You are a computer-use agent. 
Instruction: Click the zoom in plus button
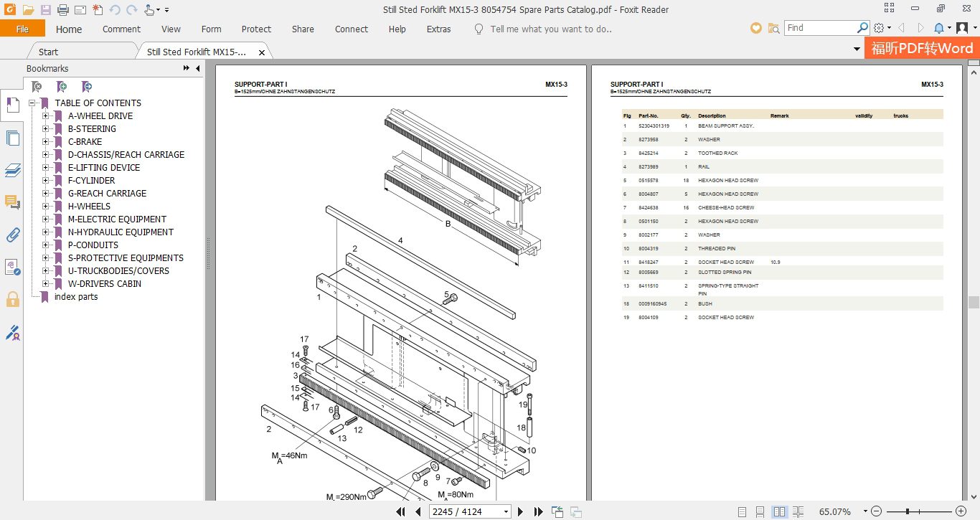click(961, 511)
